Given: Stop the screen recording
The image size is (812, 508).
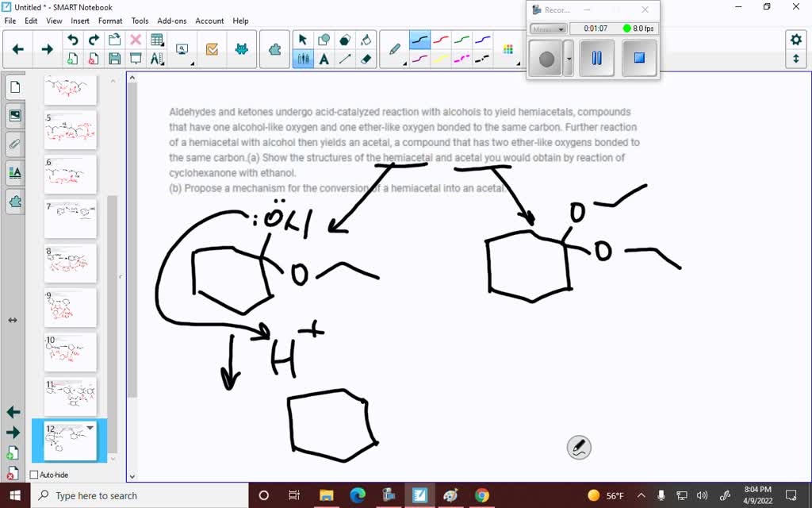Looking at the screenshot, I should (x=639, y=58).
